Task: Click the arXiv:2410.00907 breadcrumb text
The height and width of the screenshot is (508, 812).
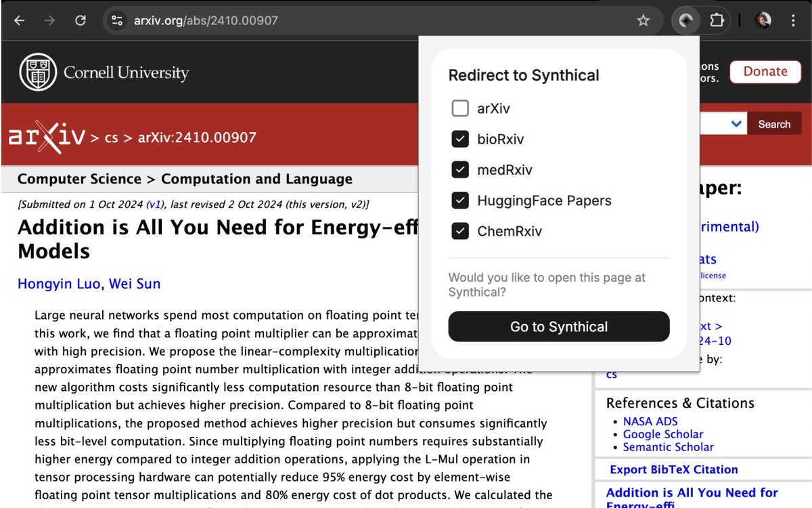Action: click(197, 137)
